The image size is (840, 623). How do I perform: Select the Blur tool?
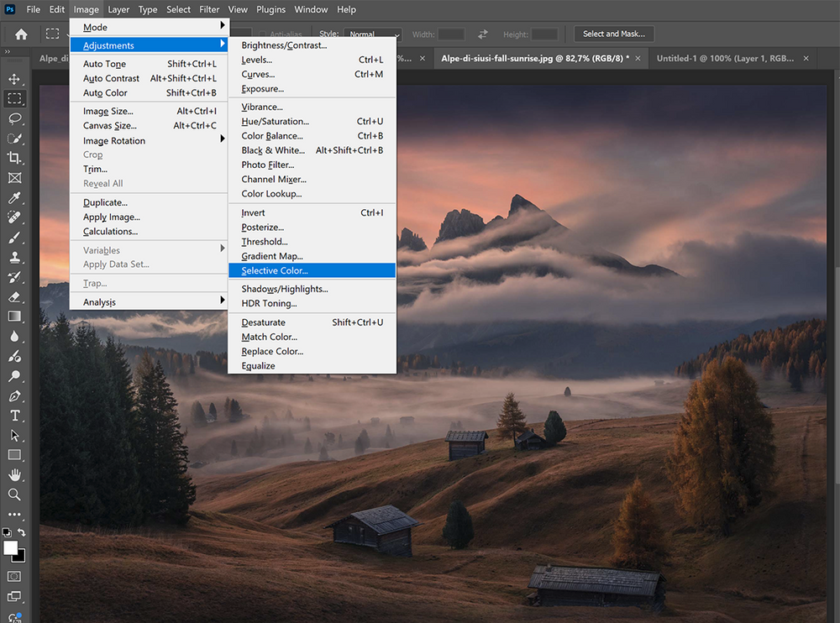(14, 337)
